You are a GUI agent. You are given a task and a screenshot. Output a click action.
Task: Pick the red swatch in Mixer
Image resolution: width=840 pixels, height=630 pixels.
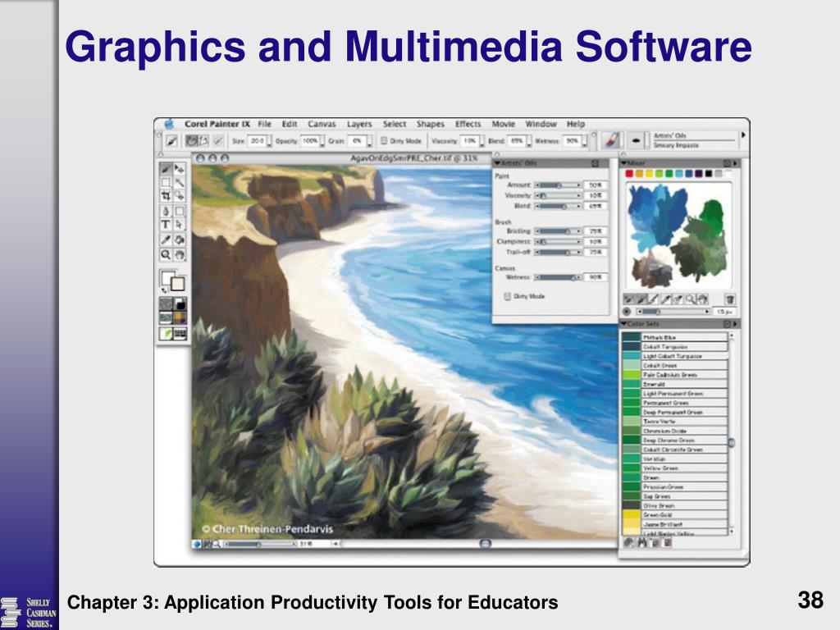[x=629, y=174]
